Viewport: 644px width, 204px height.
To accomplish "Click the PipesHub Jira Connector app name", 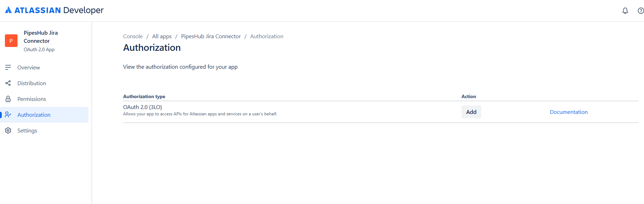I will click(x=41, y=36).
